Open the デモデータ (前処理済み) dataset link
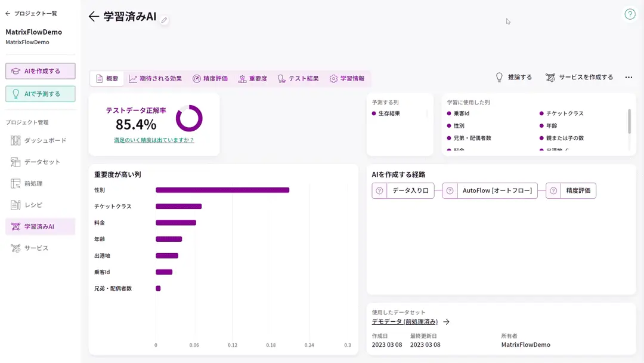 point(405,322)
